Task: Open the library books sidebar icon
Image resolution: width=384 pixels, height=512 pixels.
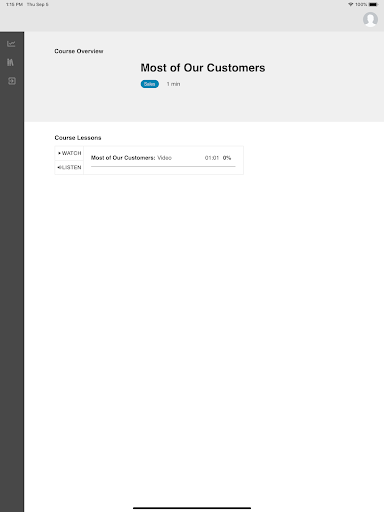Action: point(10,62)
